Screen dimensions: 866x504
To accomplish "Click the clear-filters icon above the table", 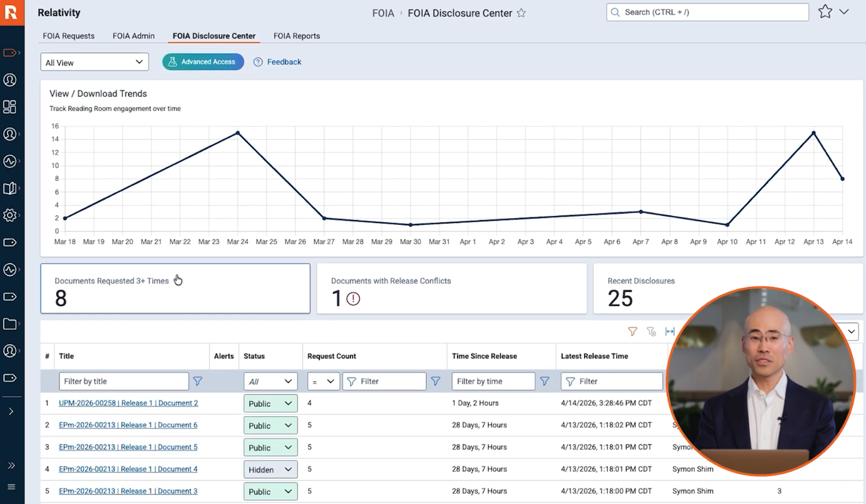I will point(651,332).
